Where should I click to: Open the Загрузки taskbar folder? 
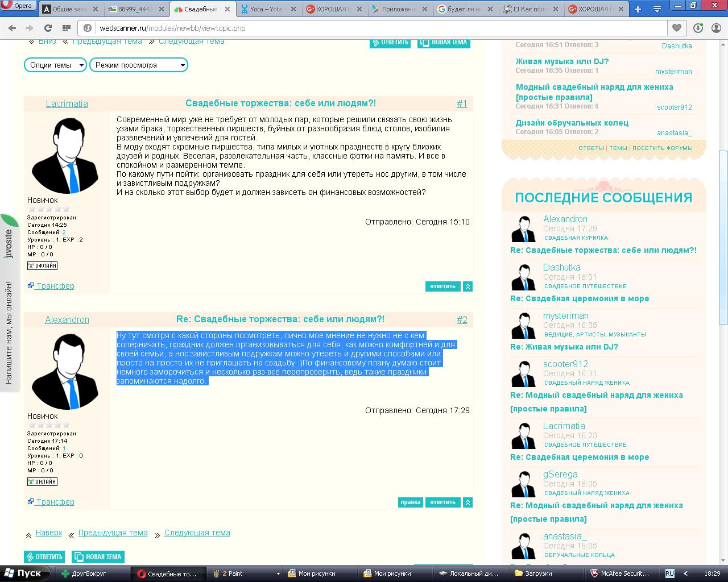(546, 573)
